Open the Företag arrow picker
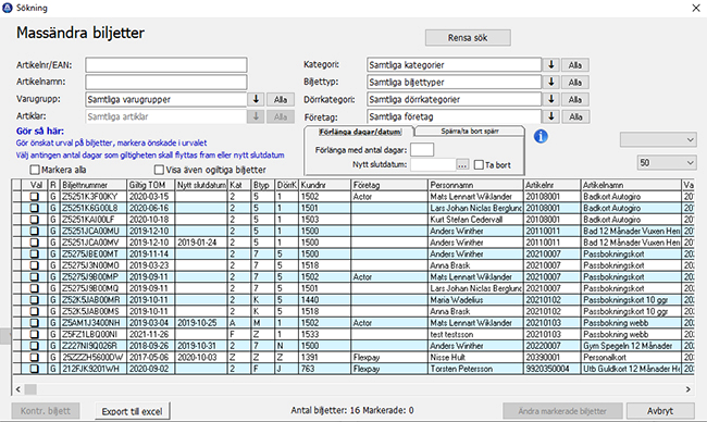The image size is (707, 422). click(x=551, y=116)
